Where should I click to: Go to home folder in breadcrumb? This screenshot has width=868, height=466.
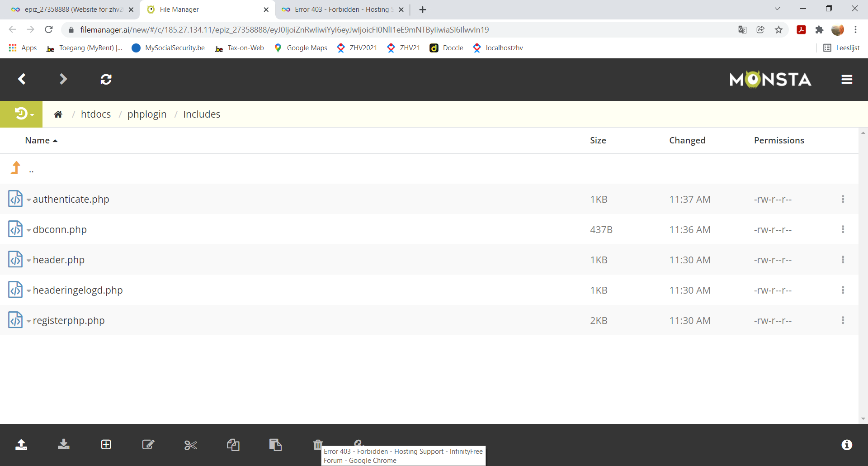click(58, 114)
